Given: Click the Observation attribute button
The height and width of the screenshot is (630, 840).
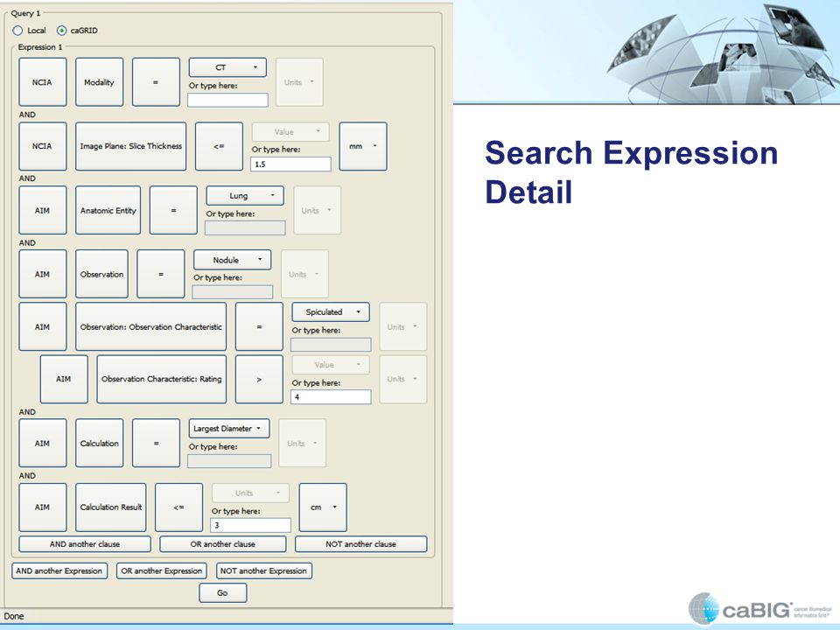Looking at the screenshot, I should [101, 274].
